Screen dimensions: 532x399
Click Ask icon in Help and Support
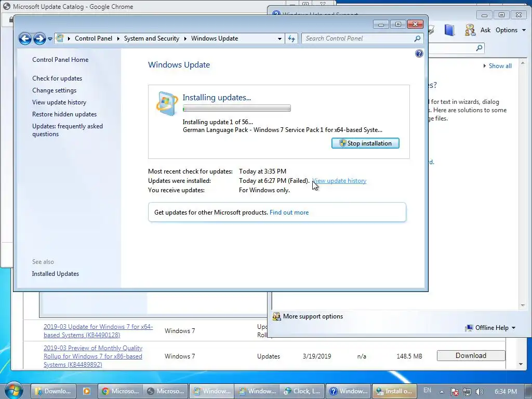pos(470,30)
